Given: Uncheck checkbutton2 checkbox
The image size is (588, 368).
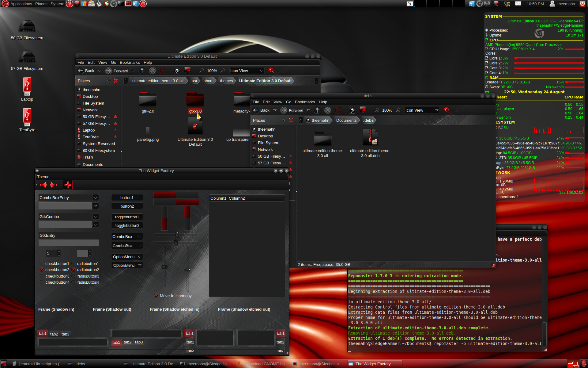Looking at the screenshot, I should (42, 270).
